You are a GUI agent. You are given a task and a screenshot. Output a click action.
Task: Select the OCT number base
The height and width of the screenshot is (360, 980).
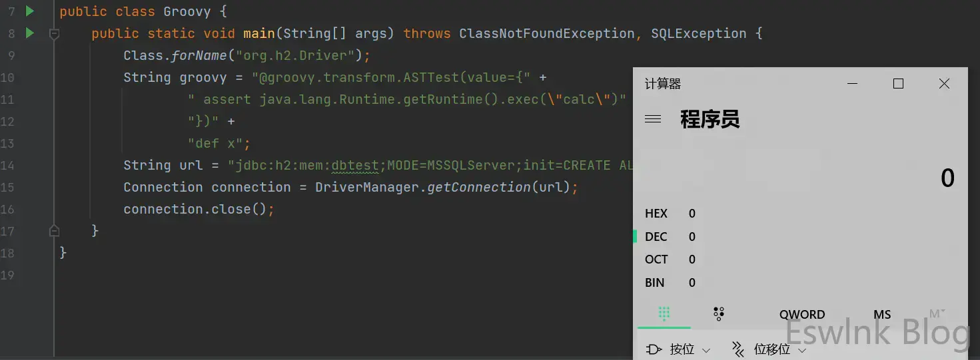click(x=656, y=260)
